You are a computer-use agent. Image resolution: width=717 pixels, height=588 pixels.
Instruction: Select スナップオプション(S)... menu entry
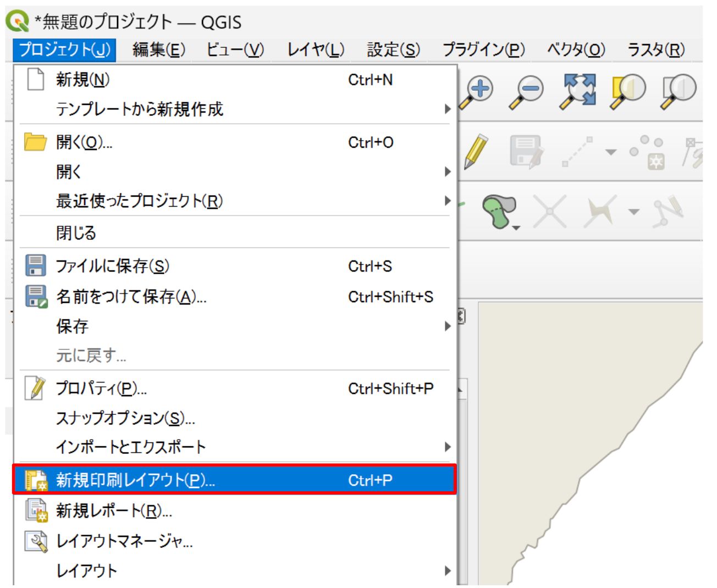(235, 418)
